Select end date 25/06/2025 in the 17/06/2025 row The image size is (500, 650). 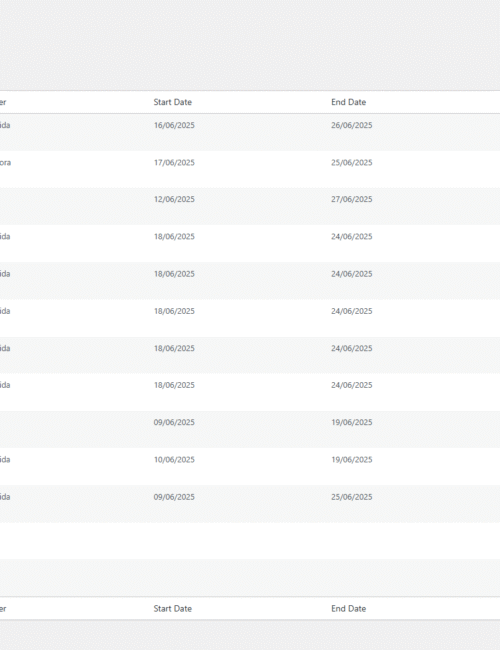[x=352, y=162]
